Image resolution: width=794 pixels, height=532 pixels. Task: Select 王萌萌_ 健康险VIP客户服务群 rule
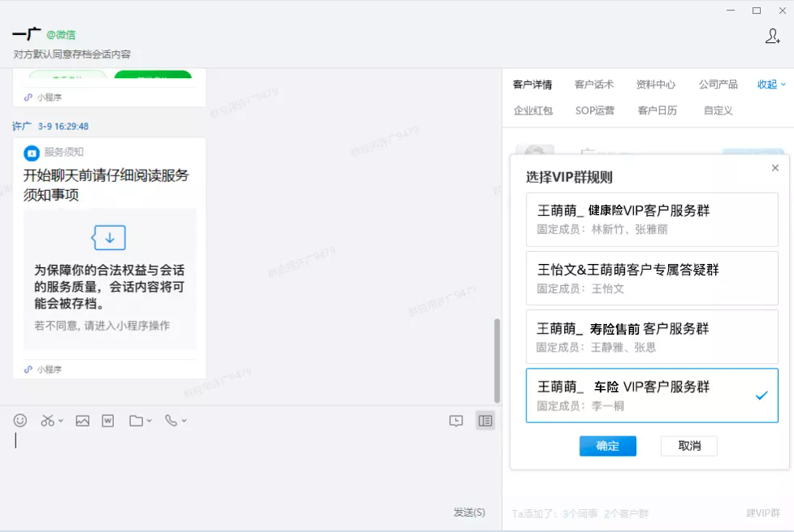click(x=651, y=219)
